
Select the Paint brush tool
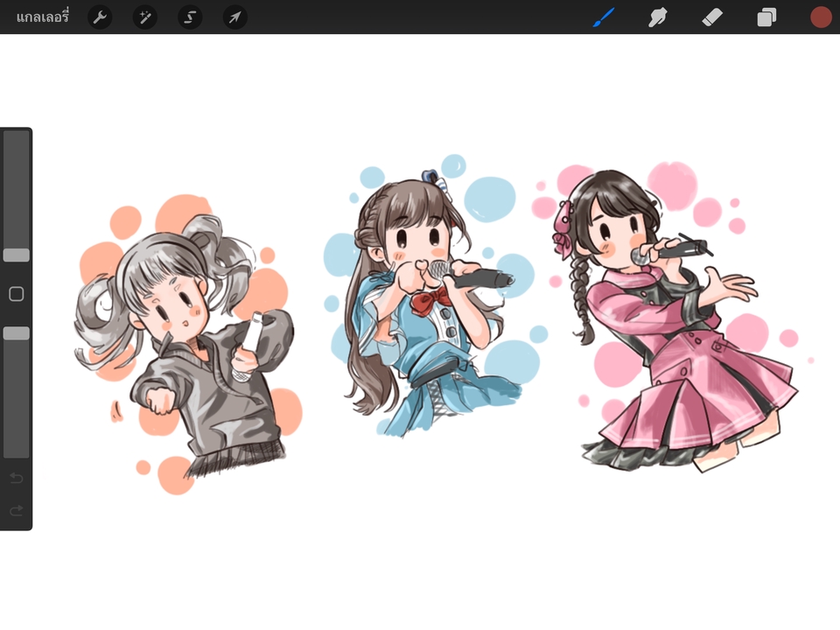tap(604, 17)
